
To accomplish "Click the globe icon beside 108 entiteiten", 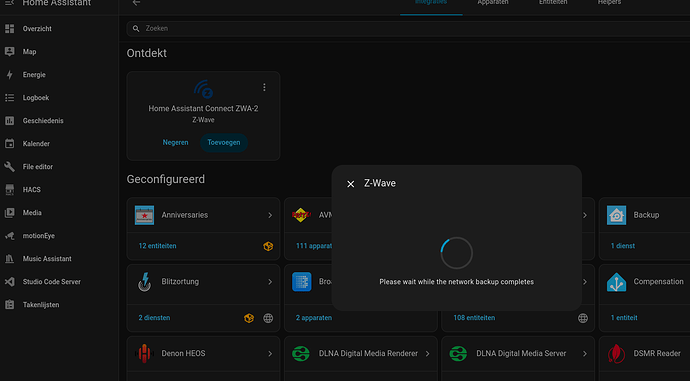I will pos(583,318).
